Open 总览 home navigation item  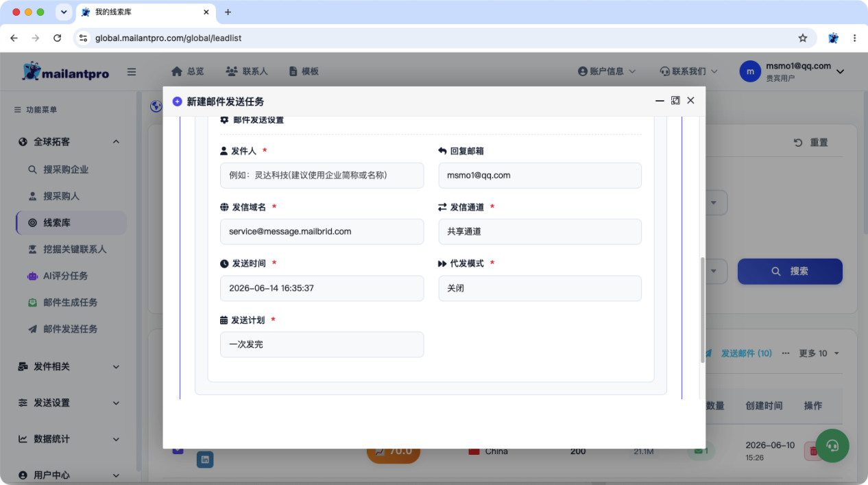tap(188, 71)
